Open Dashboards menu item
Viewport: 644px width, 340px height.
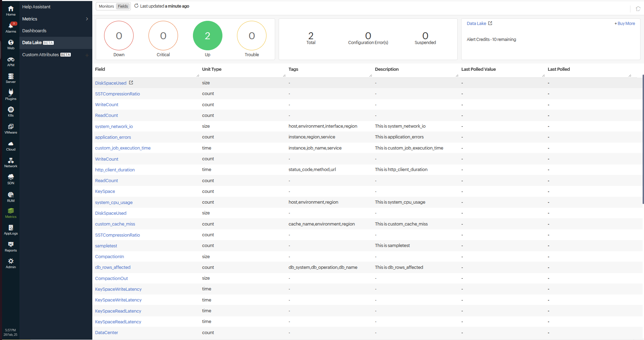tap(34, 31)
